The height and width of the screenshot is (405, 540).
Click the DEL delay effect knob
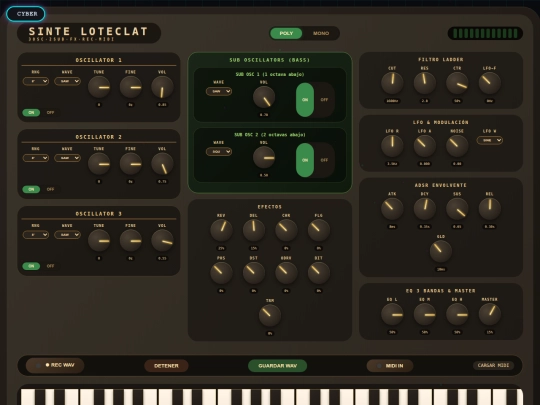(x=253, y=230)
